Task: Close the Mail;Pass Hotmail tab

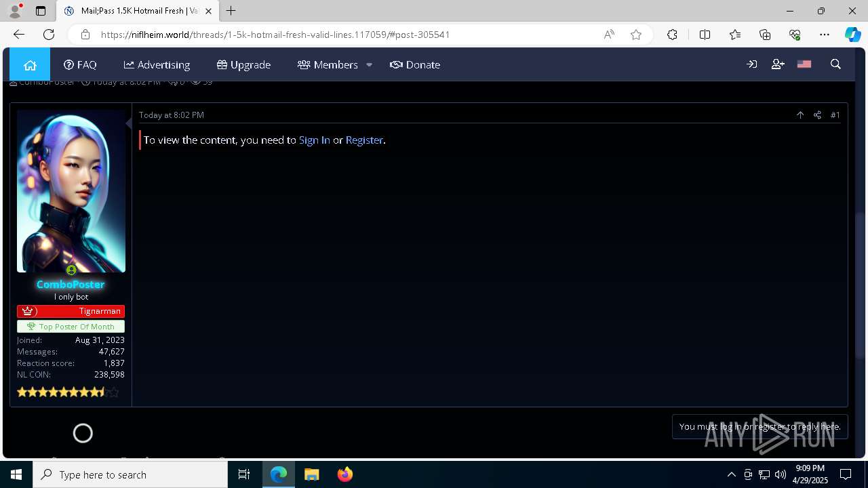Action: (208, 11)
